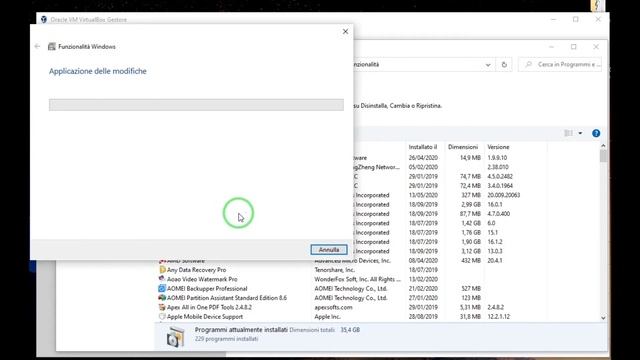Expand the address bar history dropdown
Image resolution: width=640 pixels, height=360 pixels.
[488, 64]
